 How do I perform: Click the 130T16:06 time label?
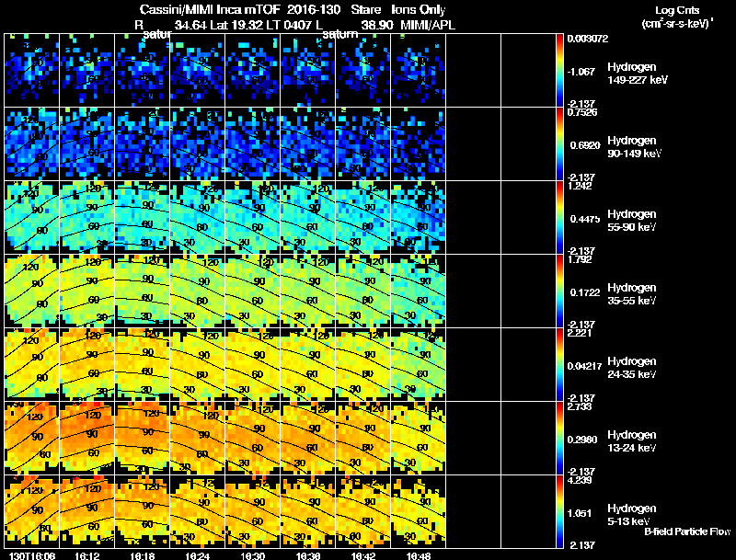click(32, 555)
